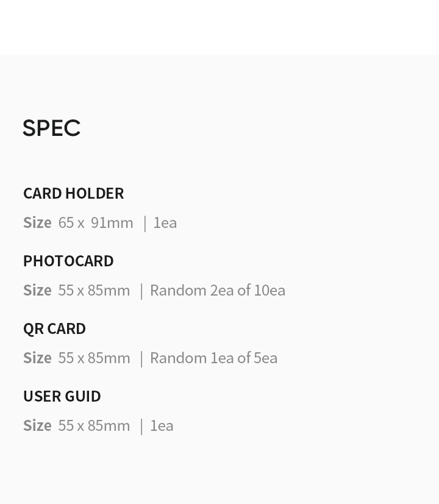Click the divider bar in the PHOTOCARD row
Screen dimensions: 439x504
click(141, 291)
